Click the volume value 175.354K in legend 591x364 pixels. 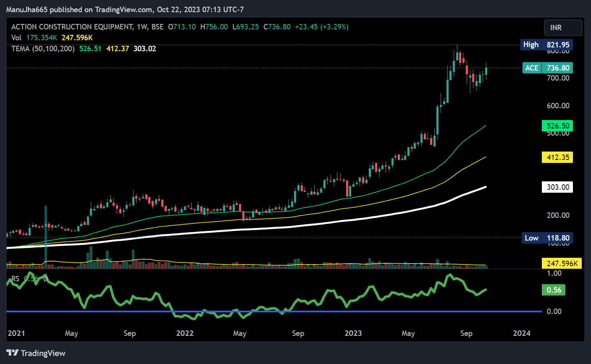[42, 38]
